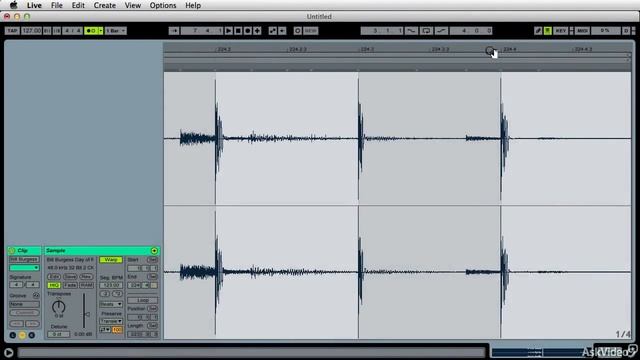Double the tempo with *2 button

click(117, 293)
